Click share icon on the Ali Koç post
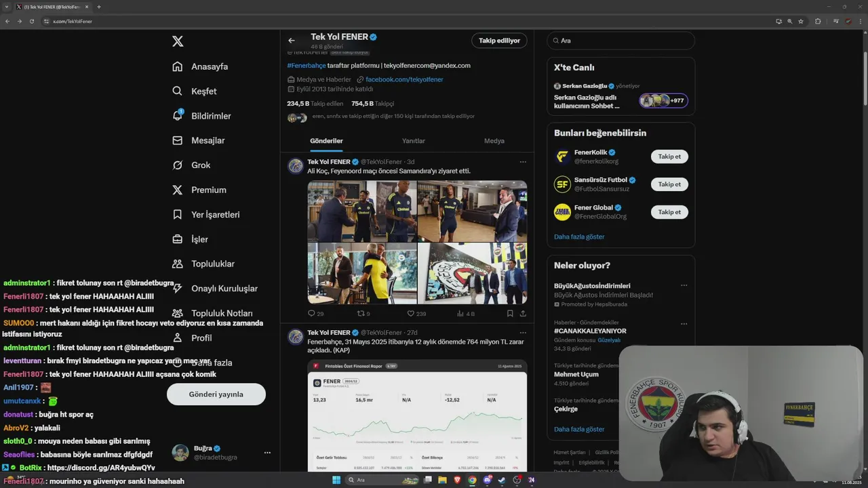 coord(523,313)
